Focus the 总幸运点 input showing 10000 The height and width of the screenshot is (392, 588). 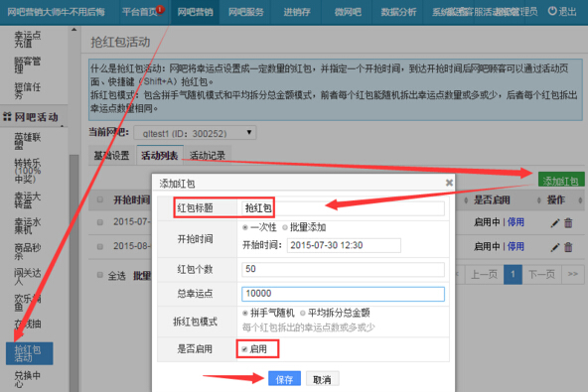pyautogui.click(x=343, y=294)
